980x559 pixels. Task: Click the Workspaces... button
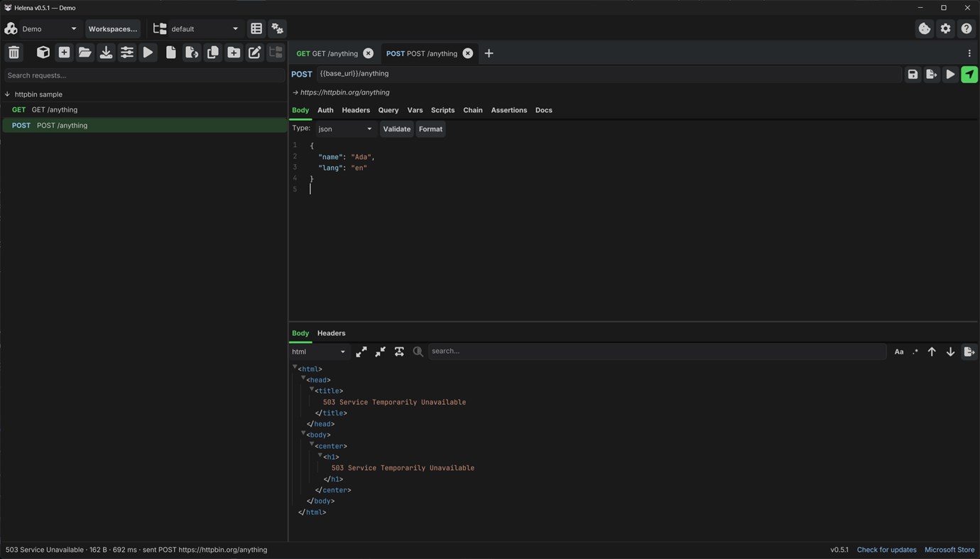click(x=112, y=28)
